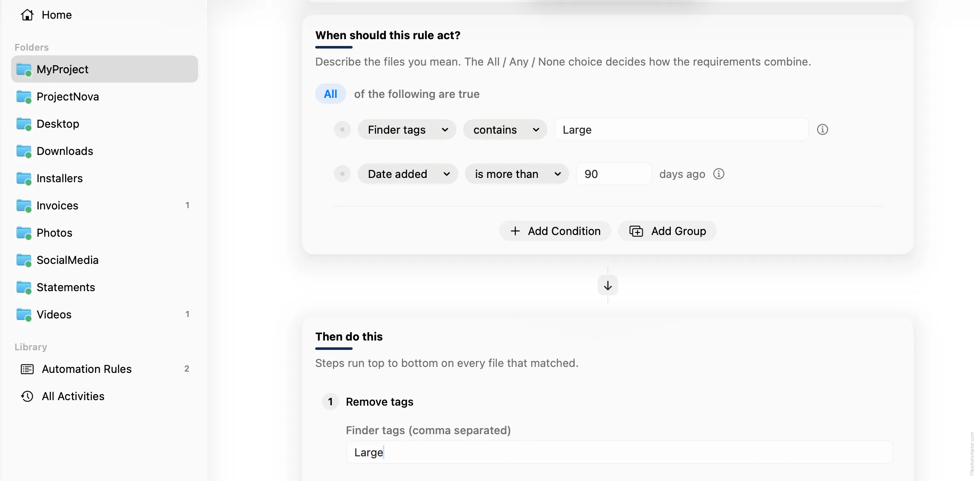Select the ProjectNova folder
Image resolution: width=980 pixels, height=481 pixels.
(104, 97)
